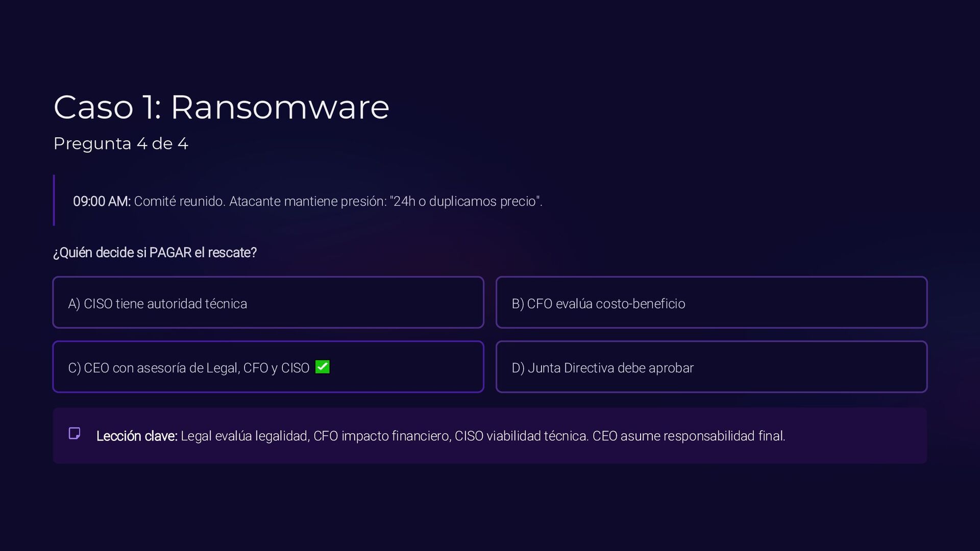Click the note icon before Lección clave
Image resolution: width=980 pixels, height=551 pixels.
[x=75, y=434]
